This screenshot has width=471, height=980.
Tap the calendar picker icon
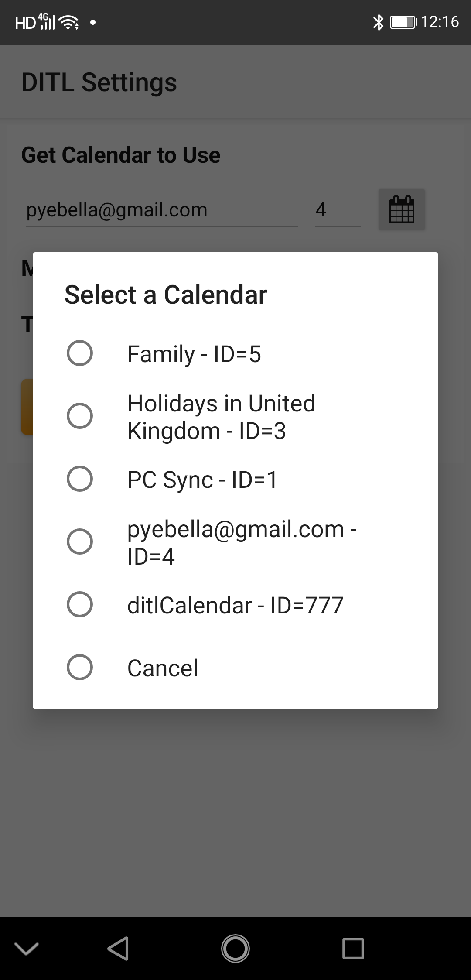click(401, 209)
